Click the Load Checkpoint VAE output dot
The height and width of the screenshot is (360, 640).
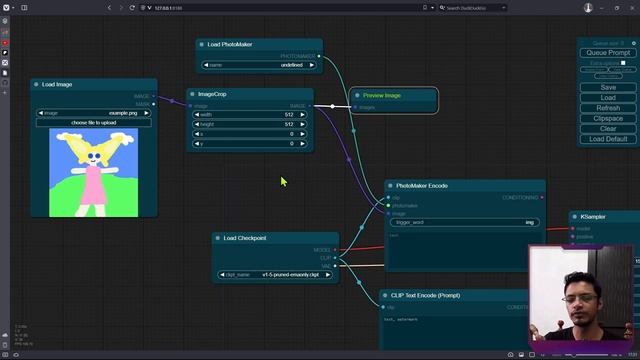point(335,266)
